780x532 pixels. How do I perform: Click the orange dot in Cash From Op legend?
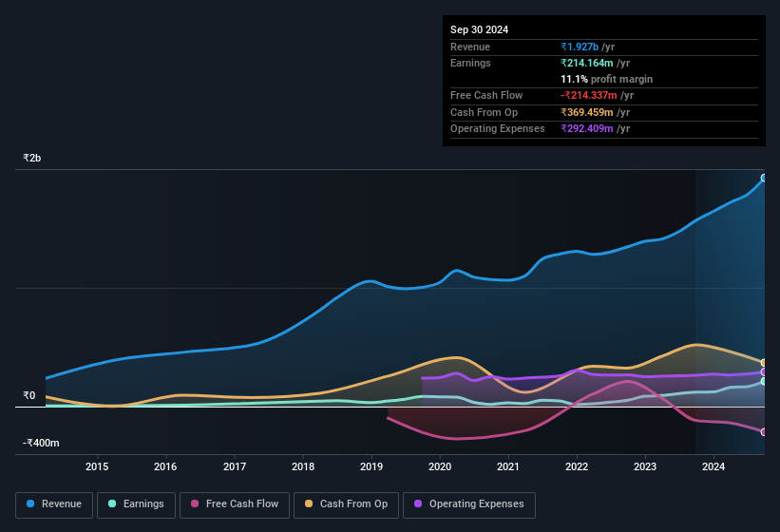(309, 503)
